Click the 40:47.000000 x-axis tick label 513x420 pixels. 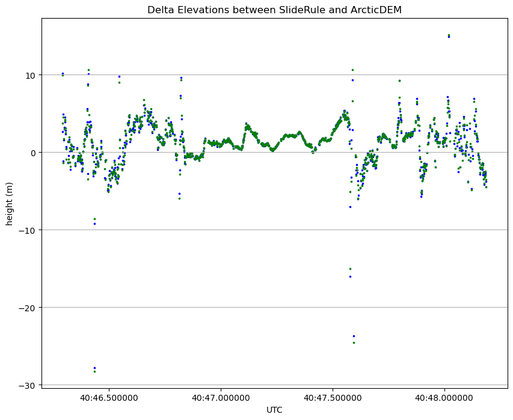221,398
